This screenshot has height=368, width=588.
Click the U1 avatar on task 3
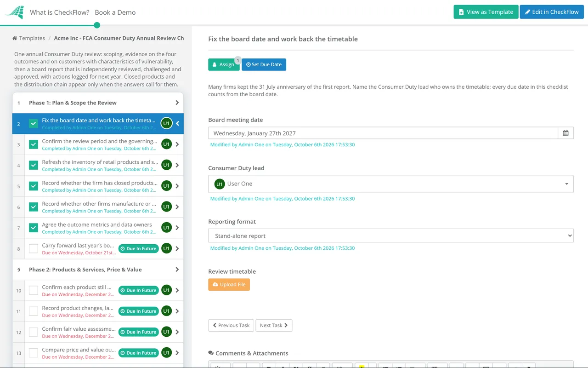point(166,144)
